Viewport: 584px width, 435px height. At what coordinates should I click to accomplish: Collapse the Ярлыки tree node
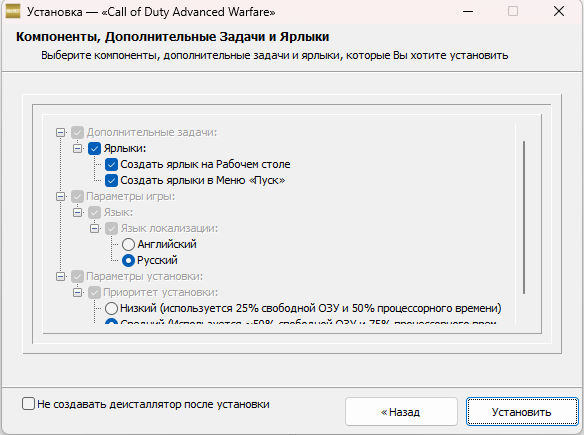coord(77,149)
